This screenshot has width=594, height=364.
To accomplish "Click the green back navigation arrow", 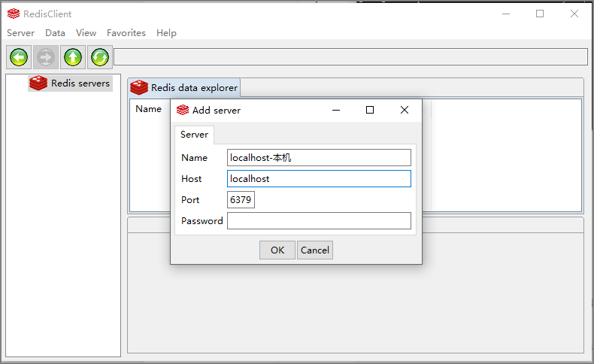I will coord(19,57).
